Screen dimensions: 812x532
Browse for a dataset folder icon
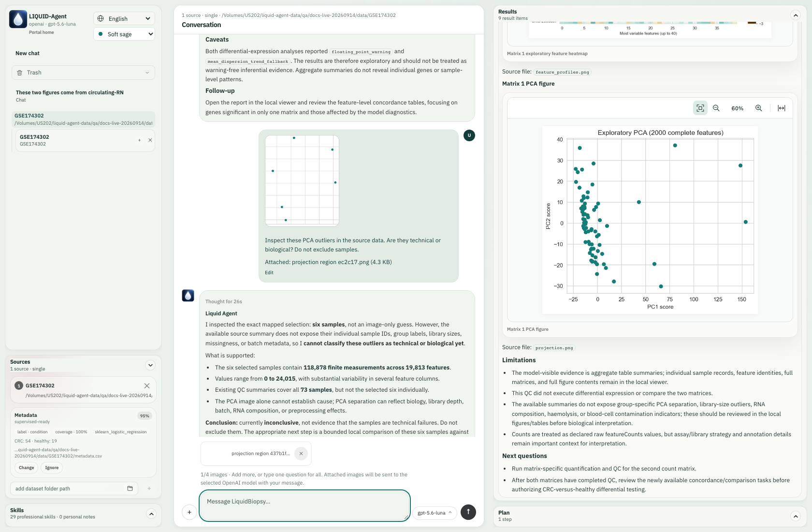pyautogui.click(x=130, y=488)
